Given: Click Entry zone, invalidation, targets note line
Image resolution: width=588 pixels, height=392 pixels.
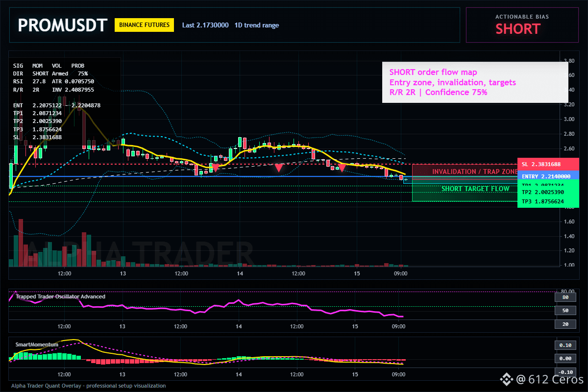Looking at the screenshot, I should [x=453, y=82].
